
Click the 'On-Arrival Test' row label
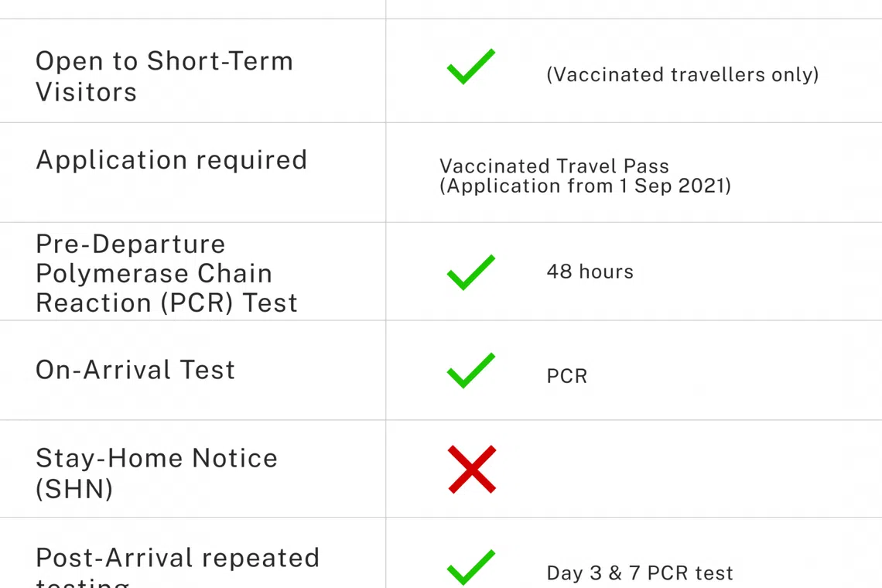(x=135, y=370)
